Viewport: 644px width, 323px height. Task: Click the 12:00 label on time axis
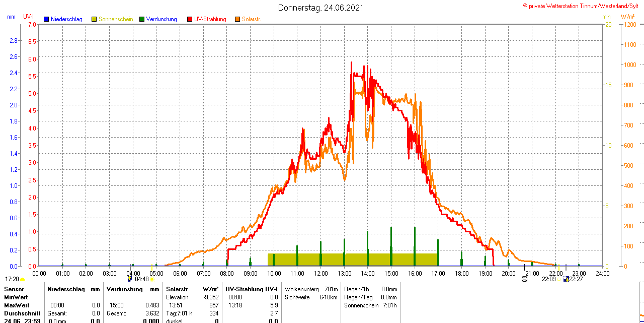(321, 274)
